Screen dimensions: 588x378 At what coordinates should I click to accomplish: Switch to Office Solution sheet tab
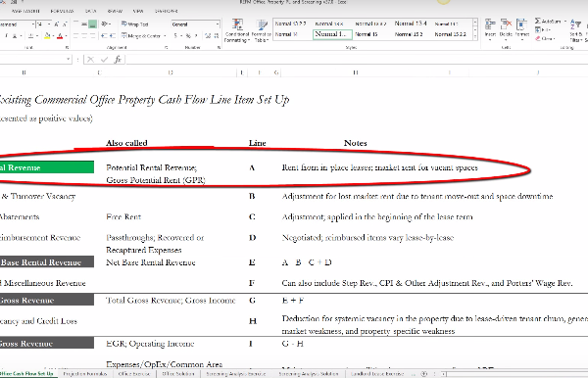pyautogui.click(x=178, y=374)
